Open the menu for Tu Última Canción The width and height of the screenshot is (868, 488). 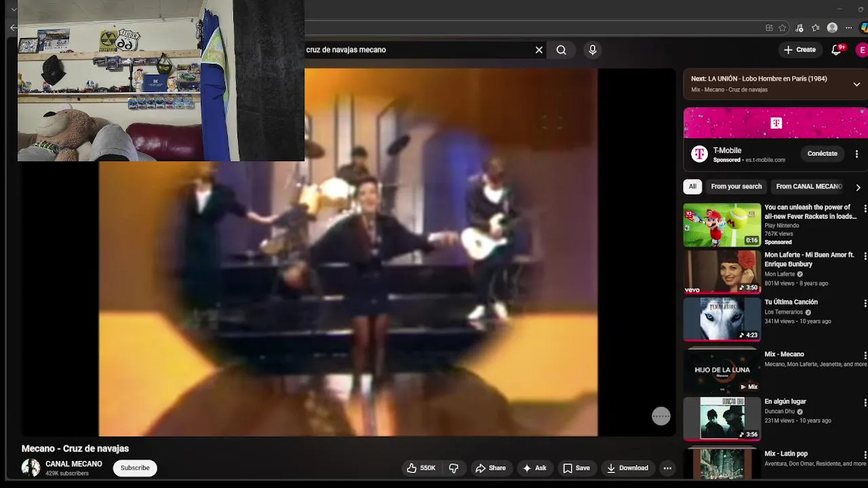point(865,303)
